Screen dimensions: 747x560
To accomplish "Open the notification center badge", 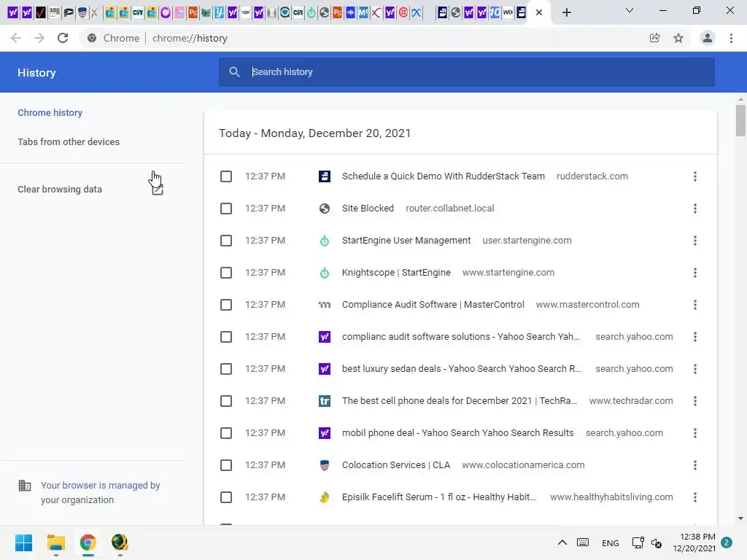I will [x=727, y=542].
